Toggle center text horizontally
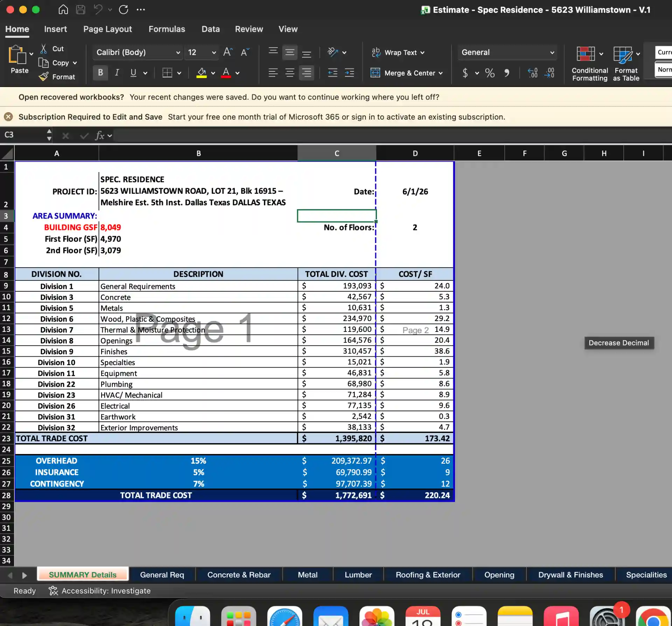This screenshot has height=626, width=672. (x=290, y=73)
